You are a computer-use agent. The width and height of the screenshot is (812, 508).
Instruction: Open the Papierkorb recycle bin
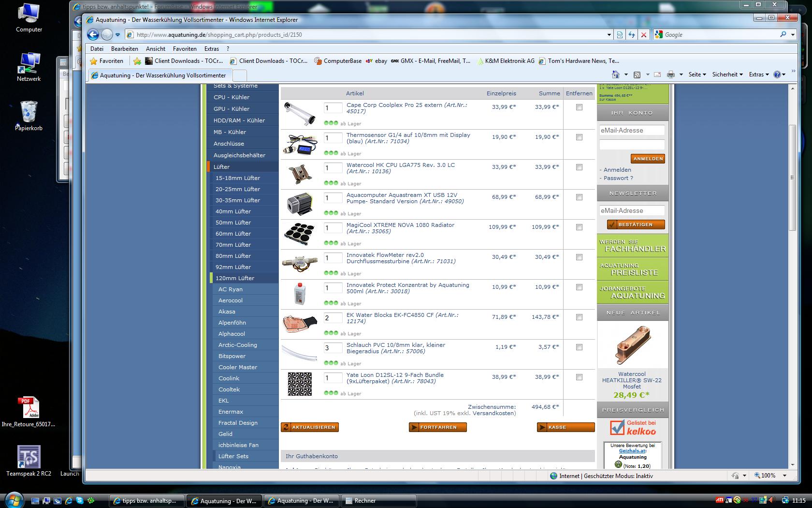point(29,116)
